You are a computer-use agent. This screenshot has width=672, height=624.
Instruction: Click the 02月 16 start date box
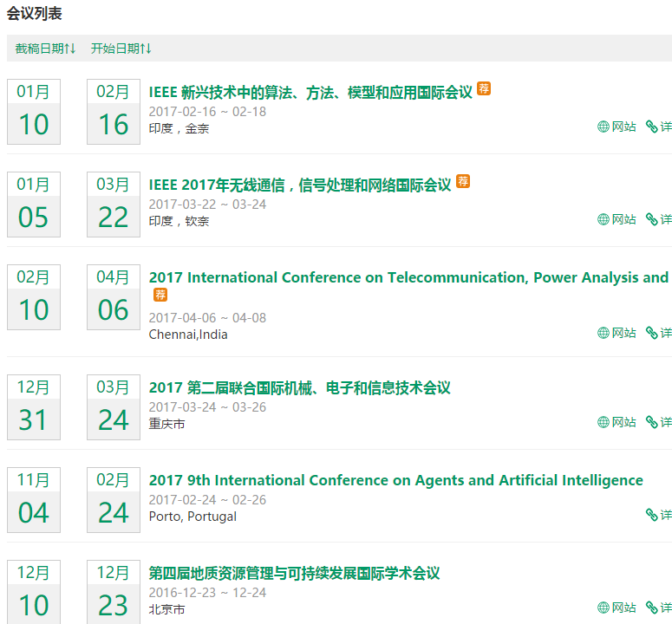[114, 112]
